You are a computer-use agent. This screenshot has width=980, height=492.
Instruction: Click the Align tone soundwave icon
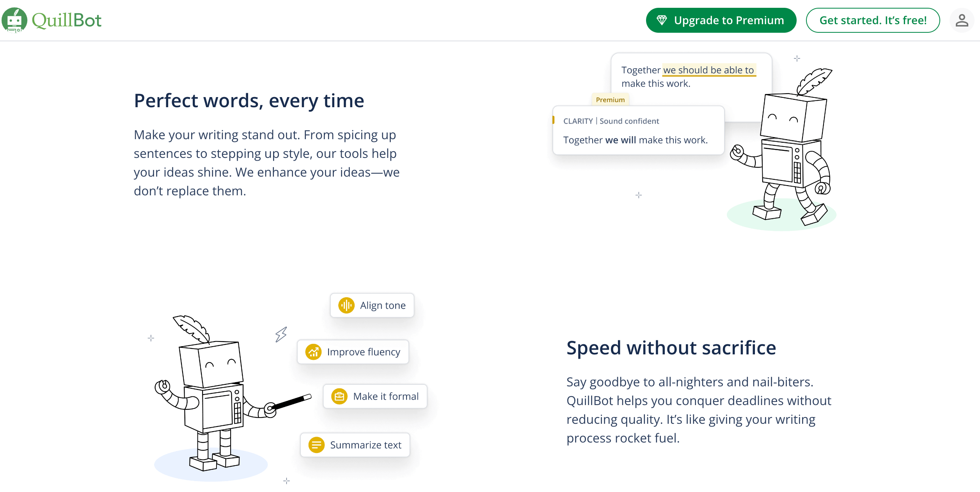pyautogui.click(x=346, y=305)
